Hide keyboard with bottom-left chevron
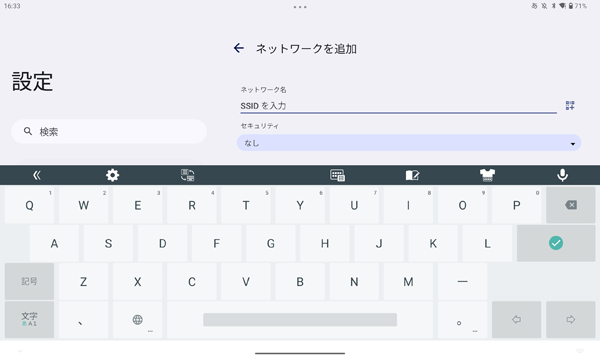 20,351
